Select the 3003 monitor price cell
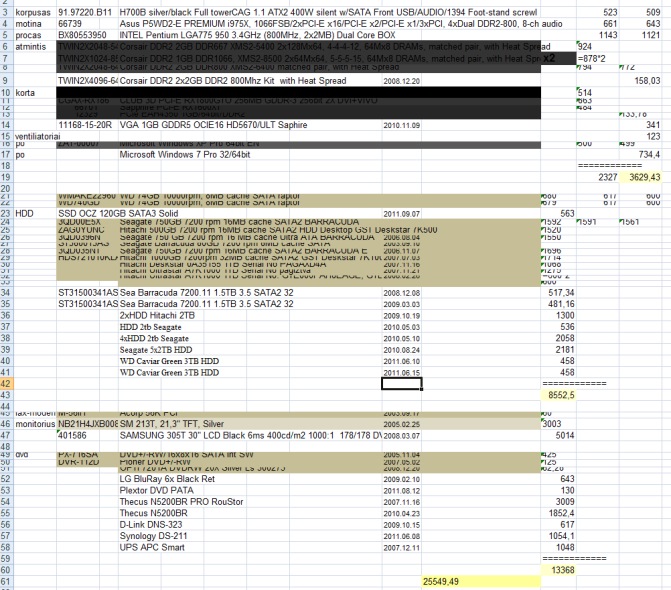Image resolution: width=671 pixels, height=590 pixels. coord(558,424)
